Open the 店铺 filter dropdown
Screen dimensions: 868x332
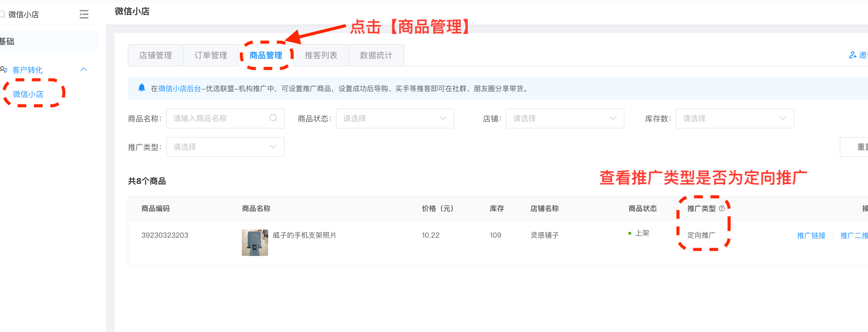(x=564, y=118)
